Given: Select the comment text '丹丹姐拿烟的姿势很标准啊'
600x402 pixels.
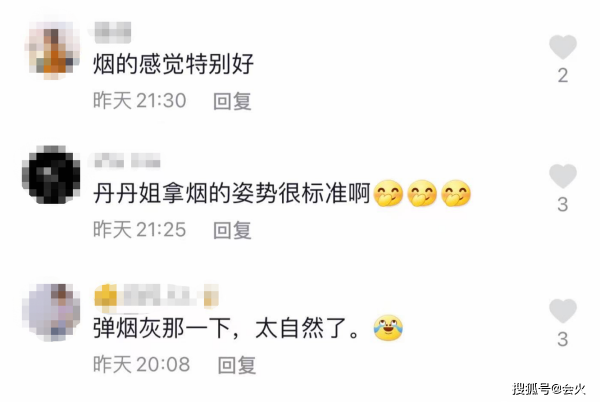Looking at the screenshot, I should 232,193.
